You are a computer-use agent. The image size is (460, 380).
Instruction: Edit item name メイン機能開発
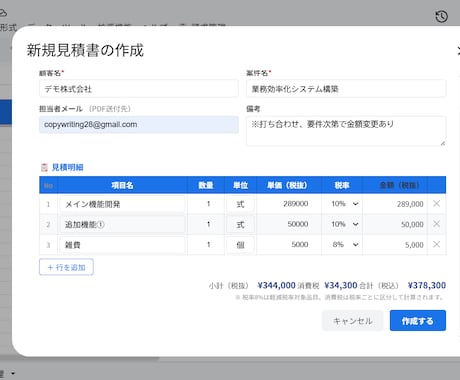[122, 204]
